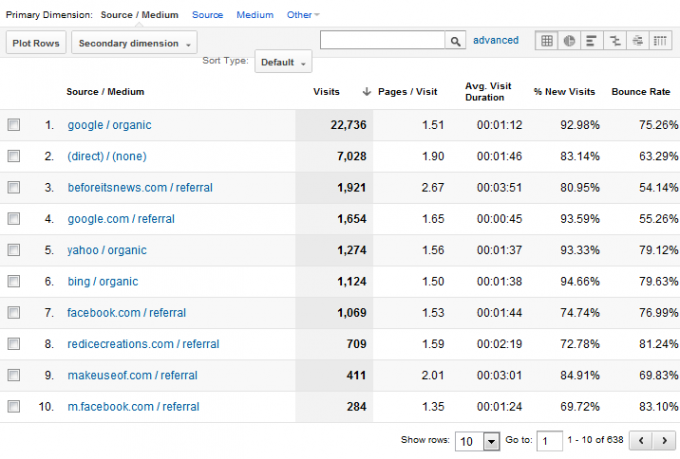The image size is (680, 459).
Task: Open the redicecreations.com / referral link
Action: coord(143,344)
